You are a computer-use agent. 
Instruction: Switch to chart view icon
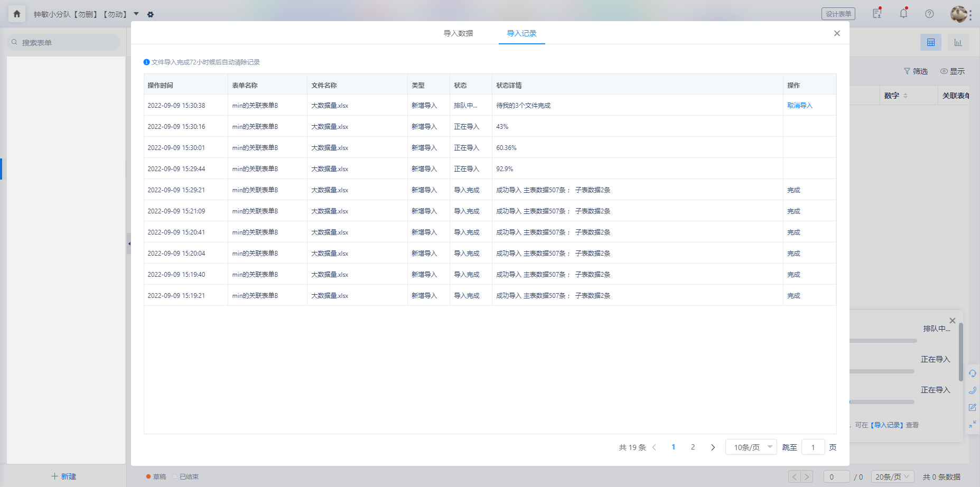958,42
